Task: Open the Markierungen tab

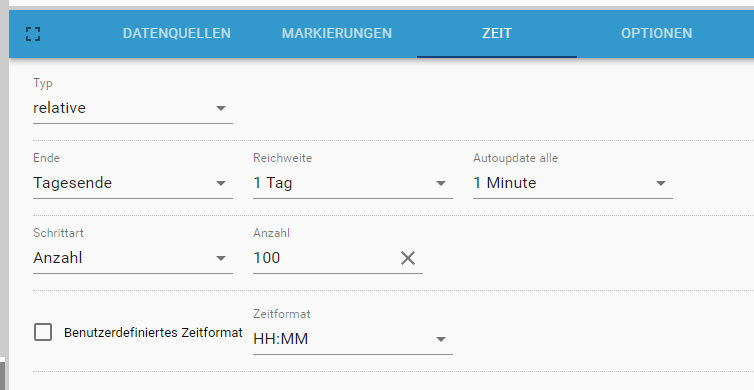Action: (x=337, y=34)
